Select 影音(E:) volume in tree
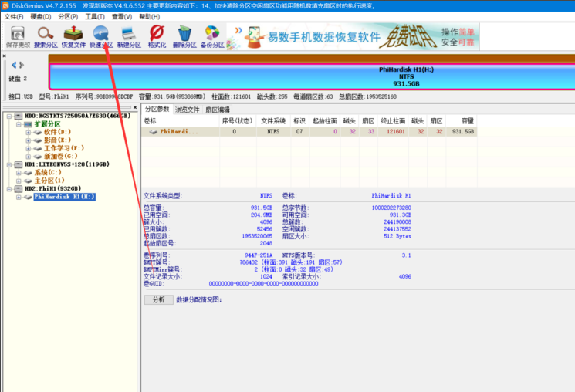Viewport: 575px width, 392px height. coord(57,140)
